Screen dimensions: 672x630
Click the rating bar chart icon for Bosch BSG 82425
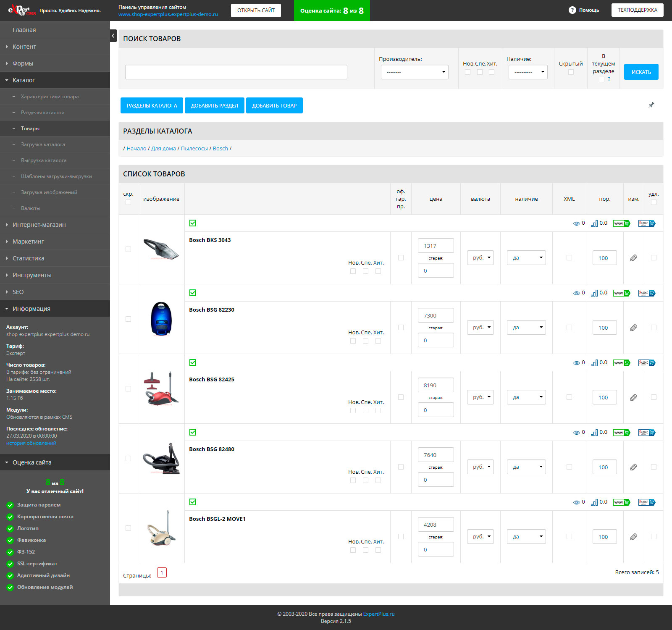click(594, 363)
